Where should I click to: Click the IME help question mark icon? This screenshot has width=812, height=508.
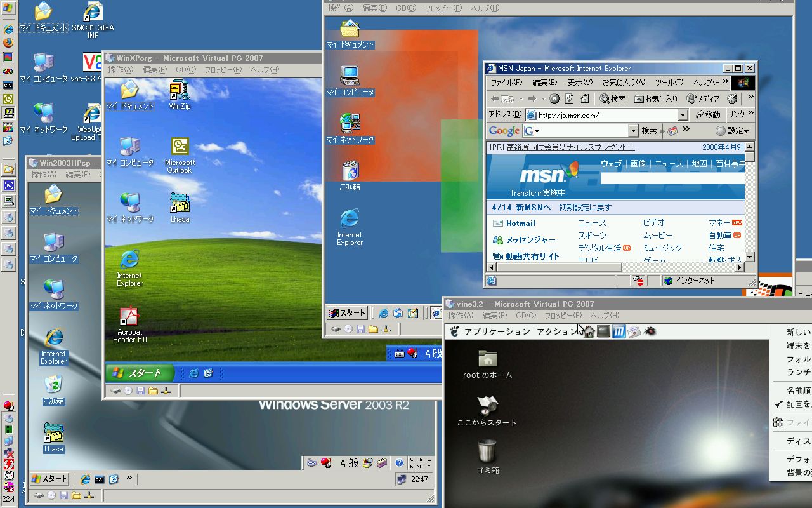399,463
